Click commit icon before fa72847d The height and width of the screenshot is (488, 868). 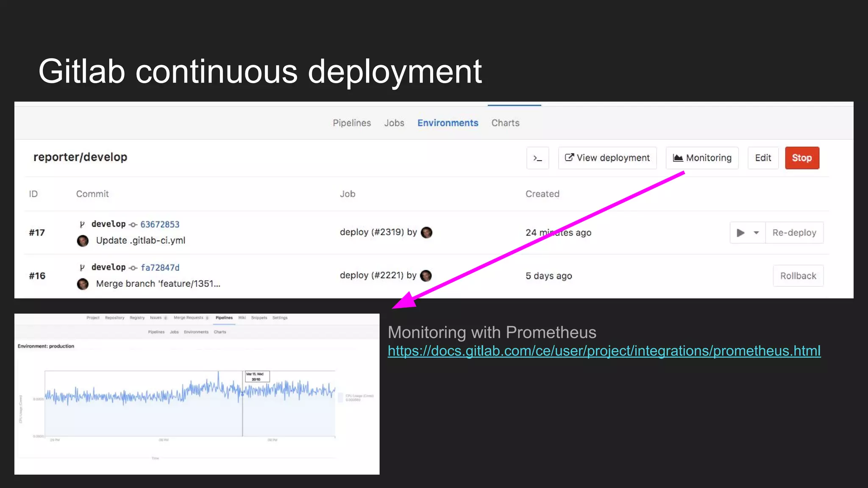click(133, 268)
